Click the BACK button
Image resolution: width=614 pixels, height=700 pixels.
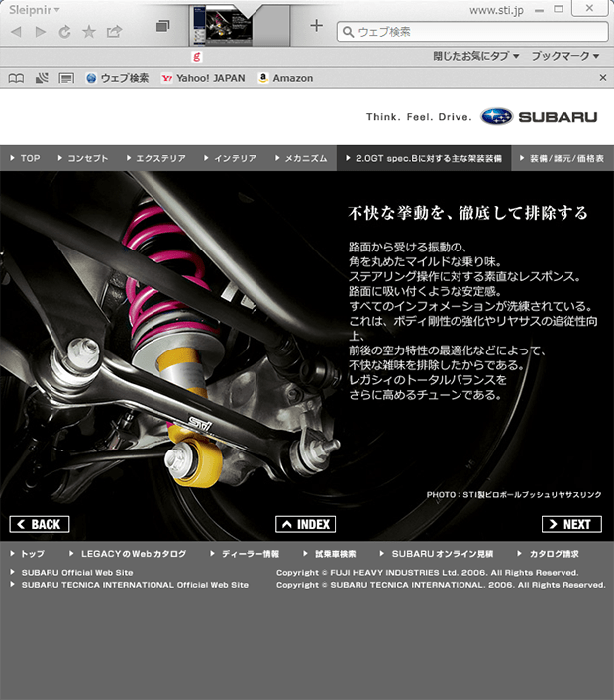click(x=40, y=524)
